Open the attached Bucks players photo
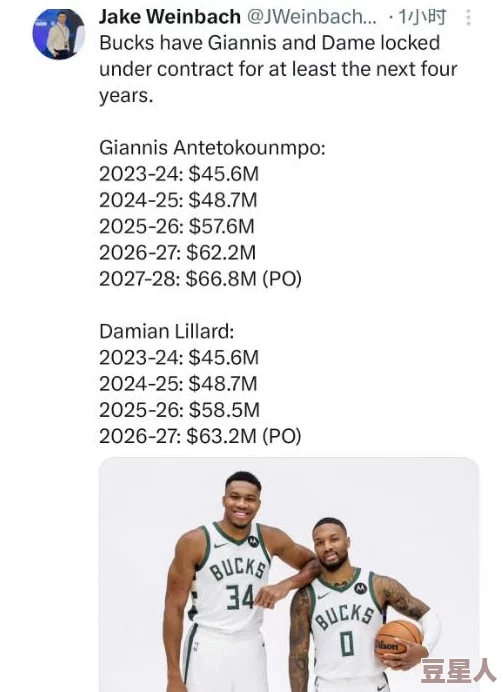Viewport: 503px width, 692px height. pyautogui.click(x=289, y=574)
